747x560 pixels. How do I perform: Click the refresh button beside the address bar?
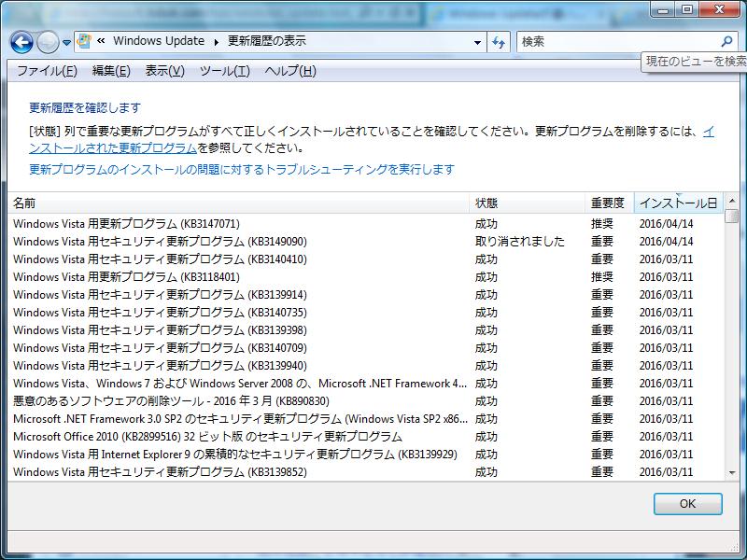[x=500, y=42]
